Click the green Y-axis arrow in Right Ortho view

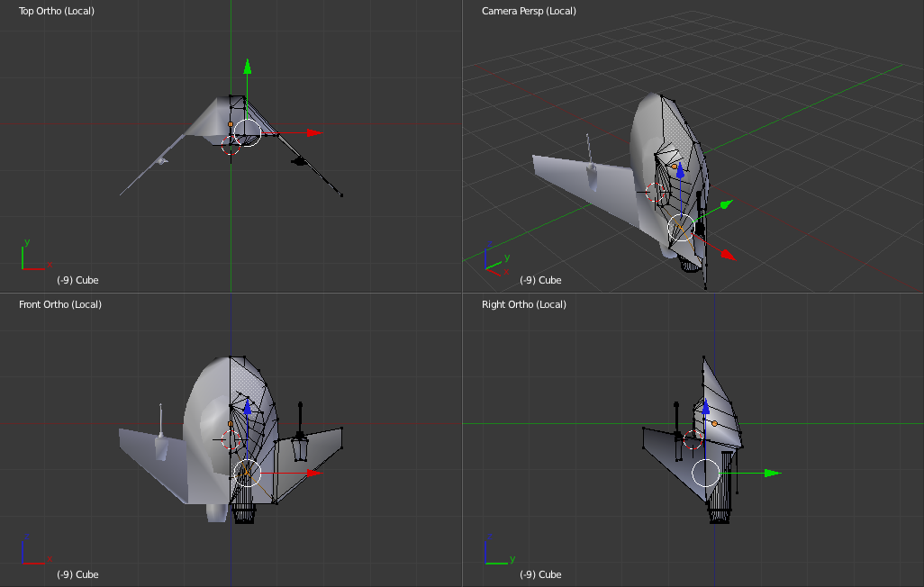click(772, 473)
